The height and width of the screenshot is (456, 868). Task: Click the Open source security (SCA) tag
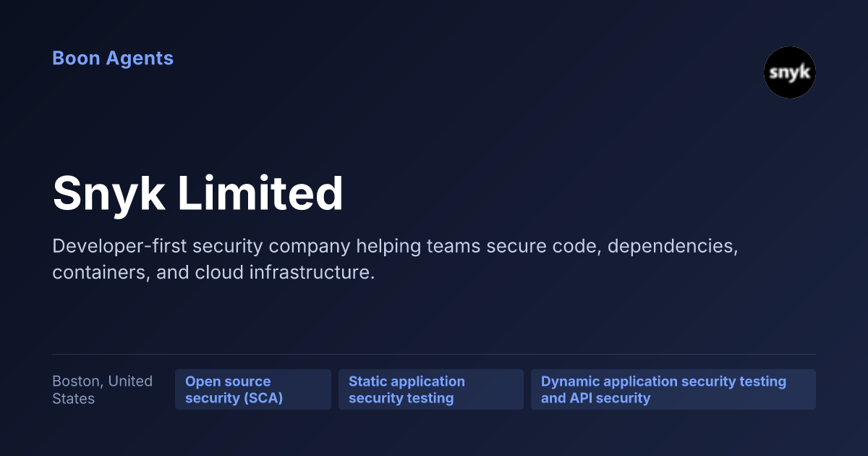click(x=253, y=389)
